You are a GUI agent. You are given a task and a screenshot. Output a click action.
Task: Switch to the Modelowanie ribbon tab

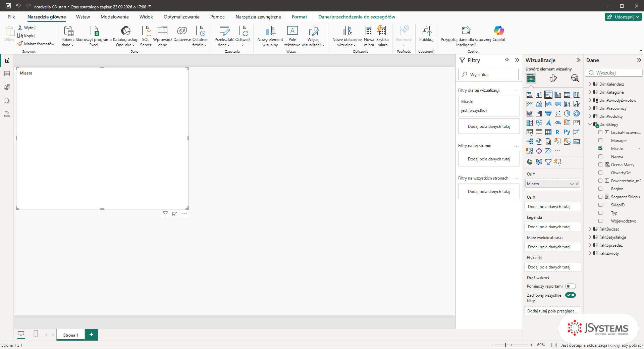(115, 17)
